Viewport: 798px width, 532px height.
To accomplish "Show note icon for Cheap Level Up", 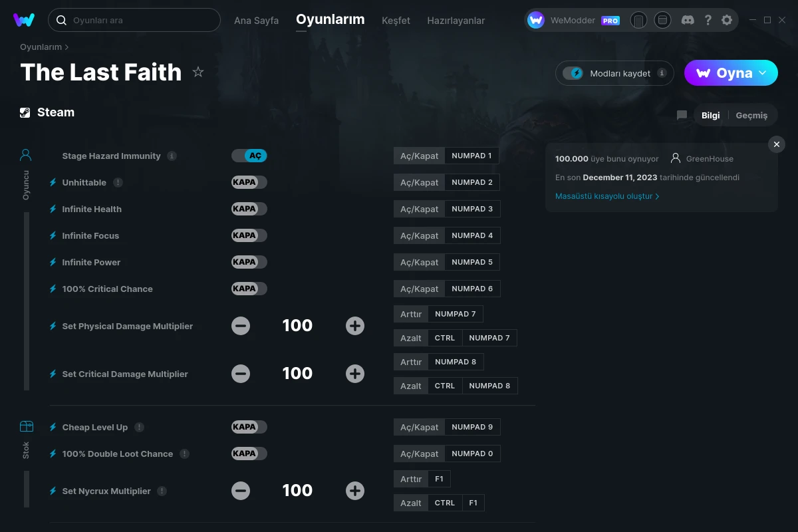I will click(139, 427).
